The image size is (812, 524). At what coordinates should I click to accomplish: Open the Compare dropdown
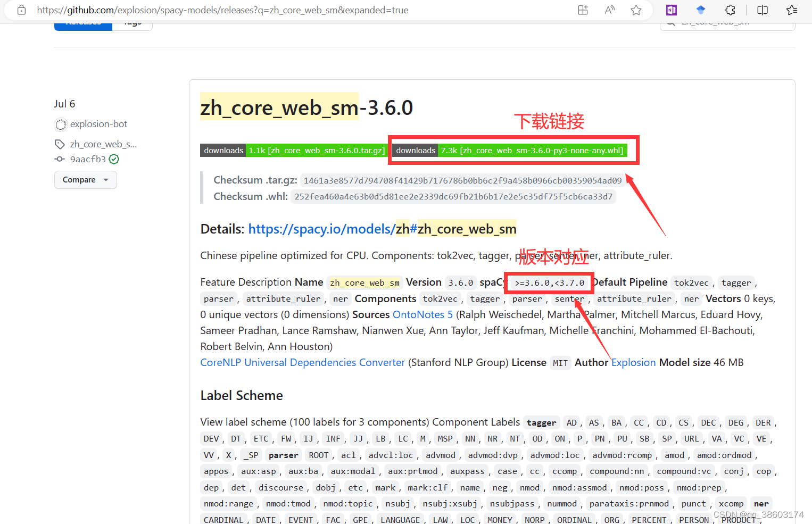pos(86,180)
